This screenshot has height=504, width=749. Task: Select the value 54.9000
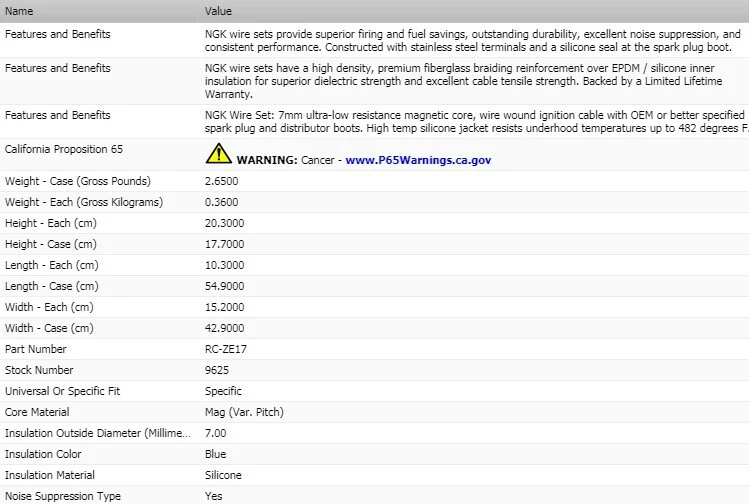[225, 286]
